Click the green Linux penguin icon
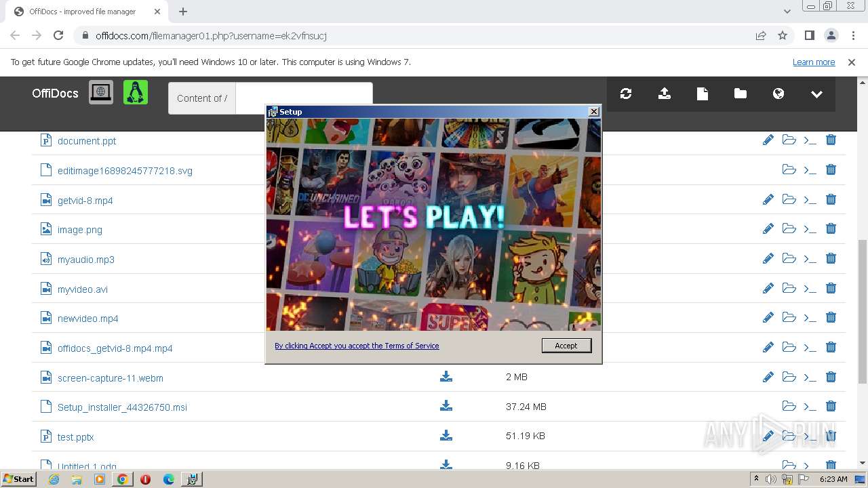Screen dimensions: 868x488 tap(136, 92)
